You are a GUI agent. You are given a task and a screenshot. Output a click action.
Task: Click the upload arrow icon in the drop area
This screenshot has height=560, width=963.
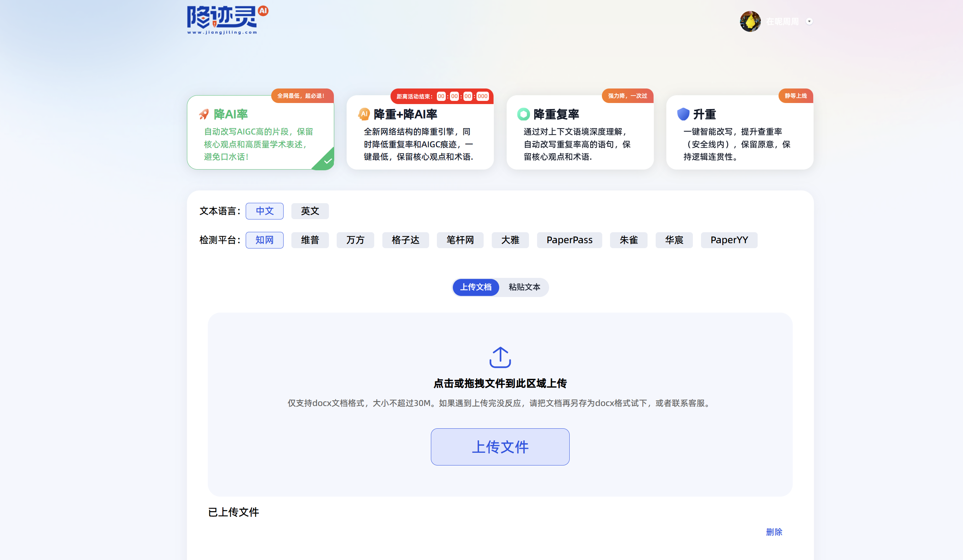click(x=500, y=357)
